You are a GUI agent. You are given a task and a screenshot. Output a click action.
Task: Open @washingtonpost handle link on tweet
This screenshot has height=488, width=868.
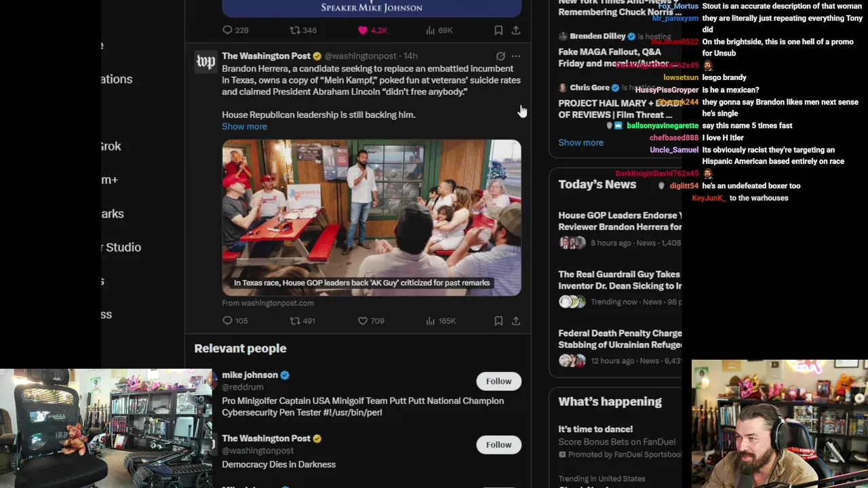click(360, 56)
